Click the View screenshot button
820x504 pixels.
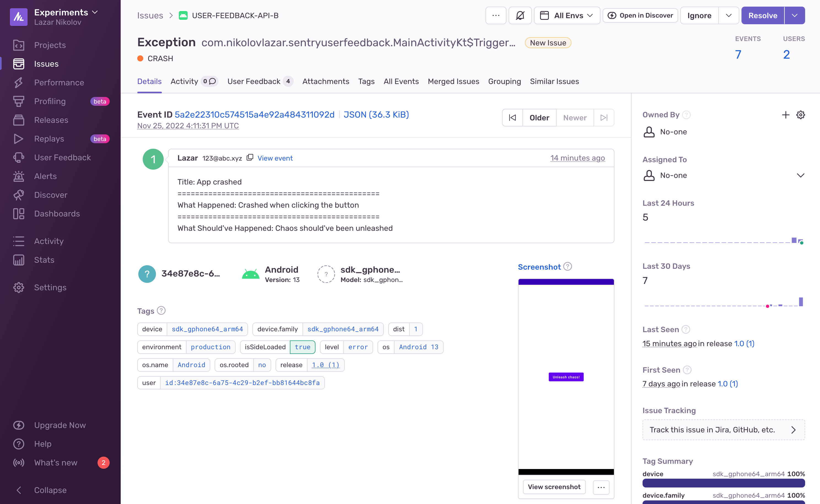(554, 487)
